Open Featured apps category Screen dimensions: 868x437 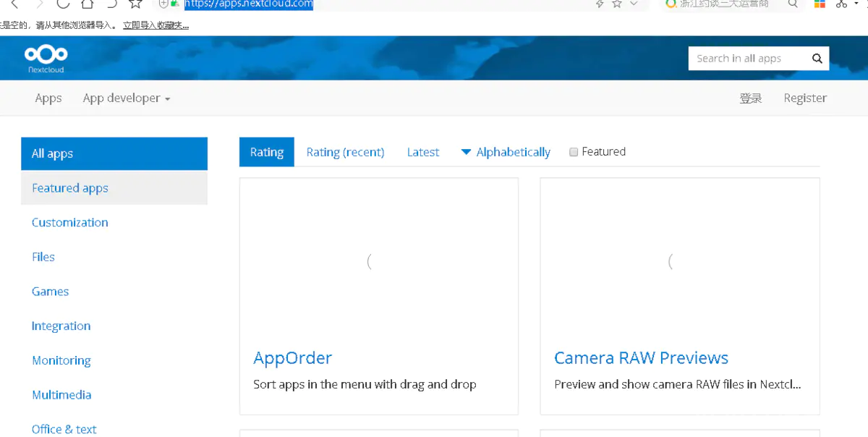pos(114,188)
